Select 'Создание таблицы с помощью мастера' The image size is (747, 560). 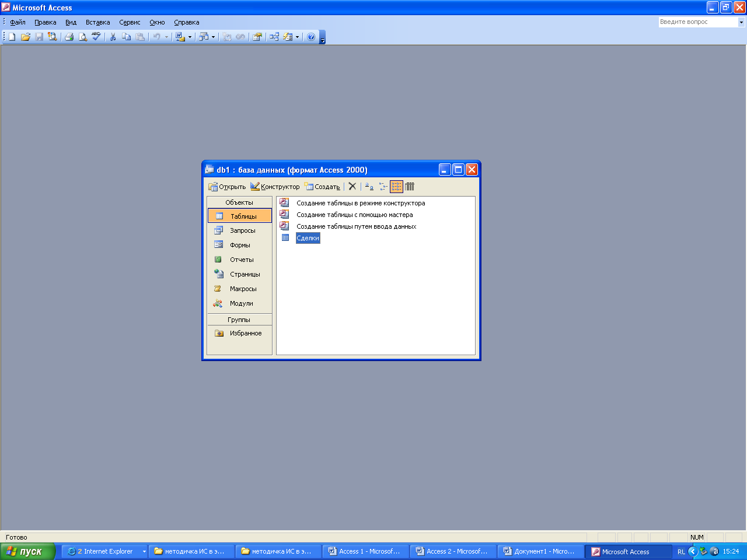pos(354,215)
